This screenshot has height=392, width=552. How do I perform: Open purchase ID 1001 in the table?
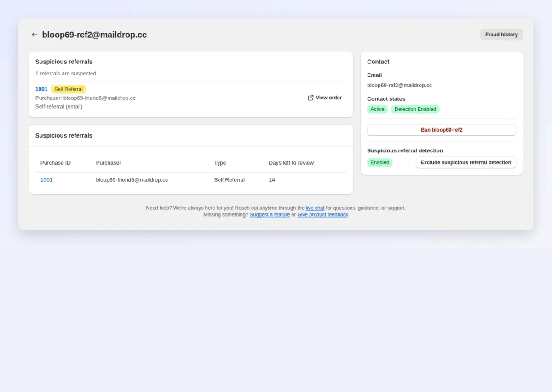[x=46, y=180]
